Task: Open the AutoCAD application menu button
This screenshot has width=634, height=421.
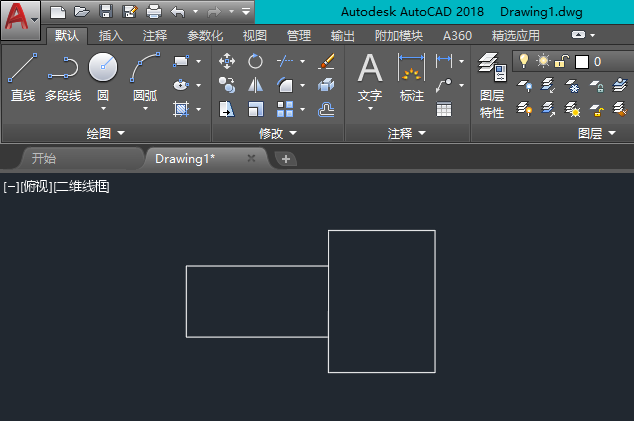Action: click(x=20, y=19)
